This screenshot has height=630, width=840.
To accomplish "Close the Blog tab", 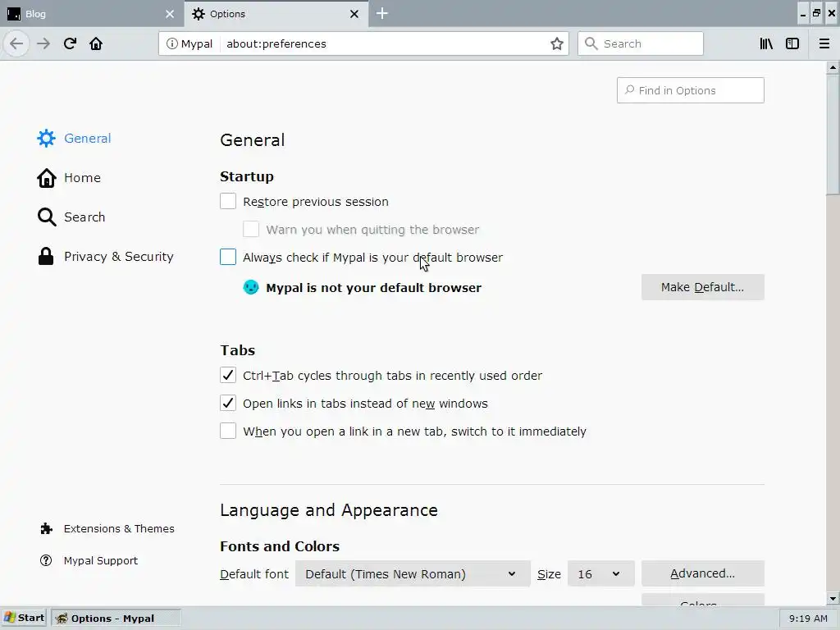I will pos(170,14).
